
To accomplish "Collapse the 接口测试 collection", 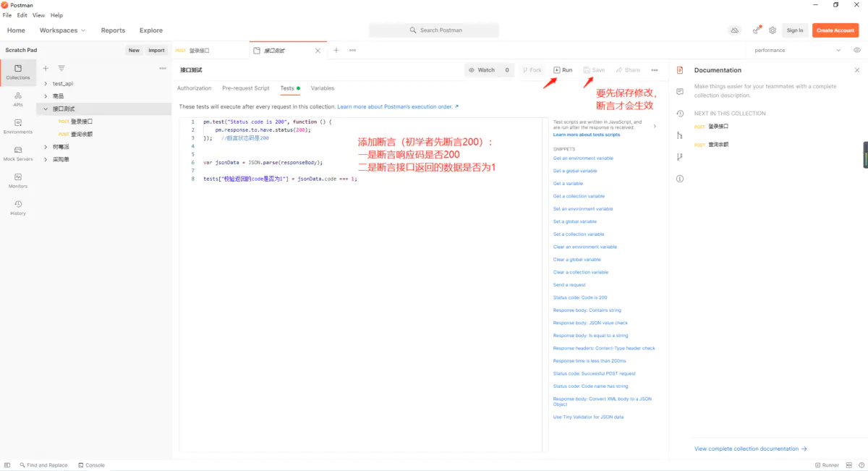I will pyautogui.click(x=46, y=109).
